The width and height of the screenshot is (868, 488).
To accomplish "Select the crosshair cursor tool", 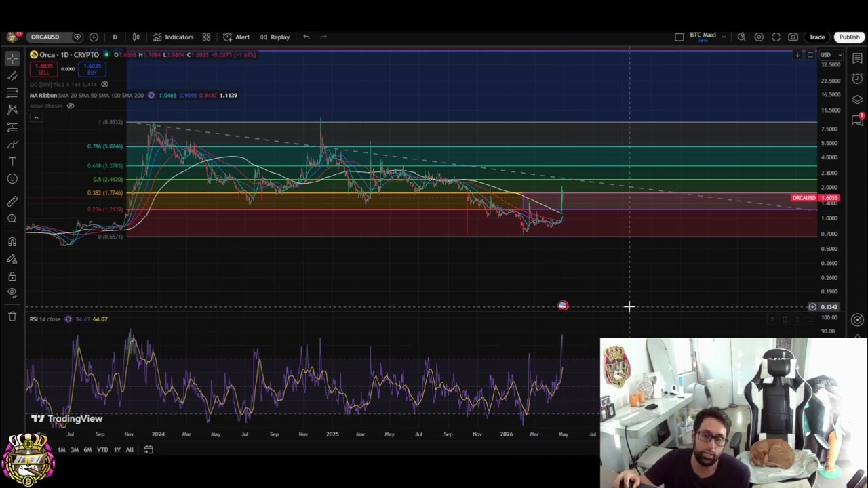I will click(x=12, y=59).
